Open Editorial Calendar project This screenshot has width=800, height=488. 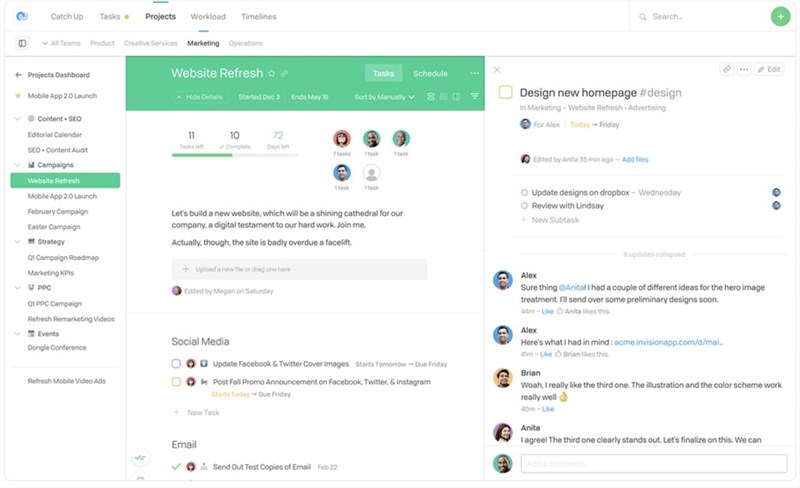click(55, 135)
